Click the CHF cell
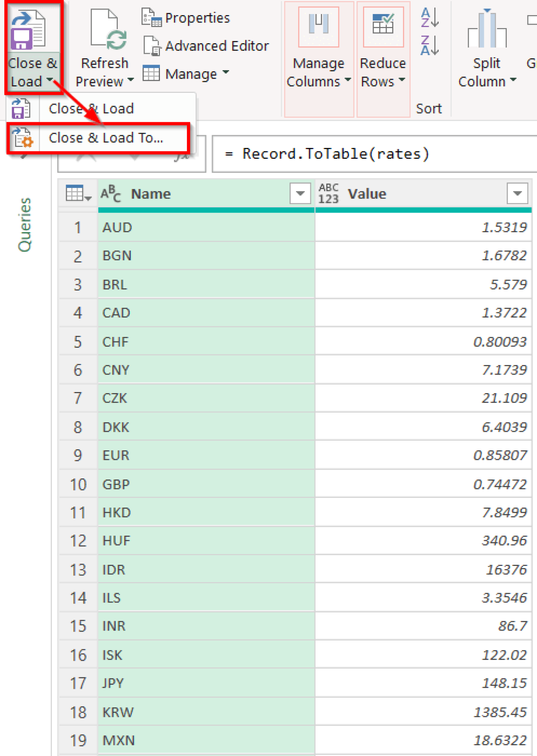The image size is (537, 756). [206, 342]
